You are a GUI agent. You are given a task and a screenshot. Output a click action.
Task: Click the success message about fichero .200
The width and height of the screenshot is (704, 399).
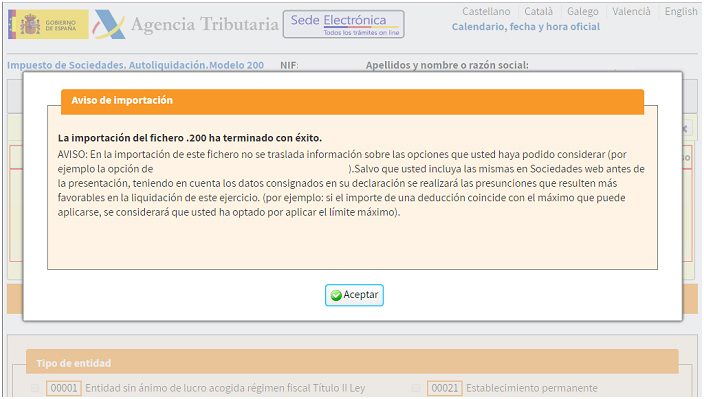click(x=190, y=138)
